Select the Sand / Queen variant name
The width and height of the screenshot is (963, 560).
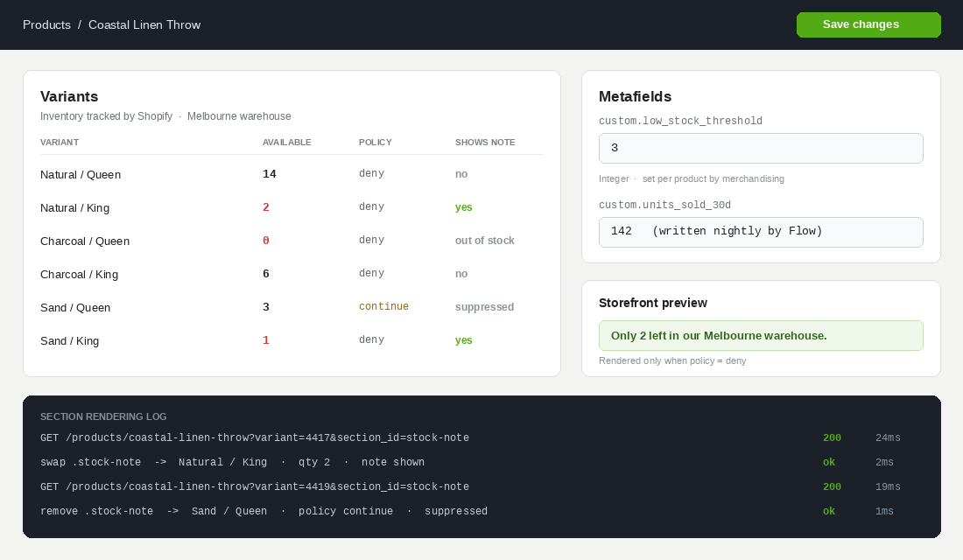click(x=75, y=307)
